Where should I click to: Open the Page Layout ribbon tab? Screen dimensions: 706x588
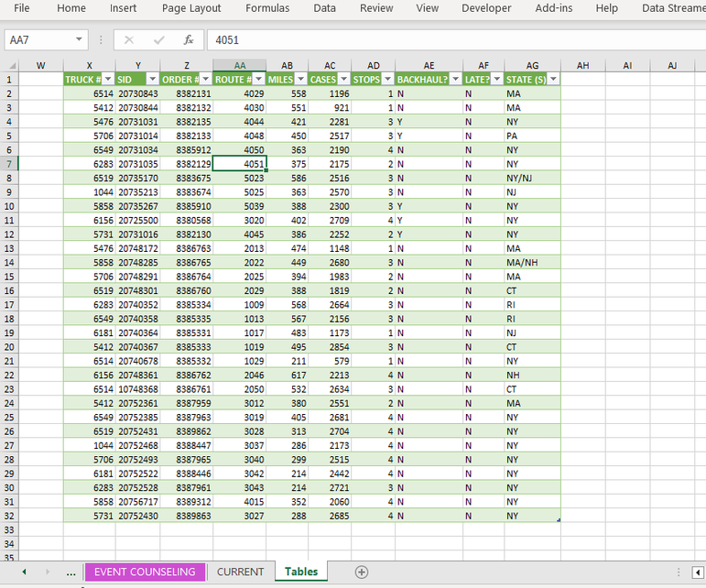point(191,8)
